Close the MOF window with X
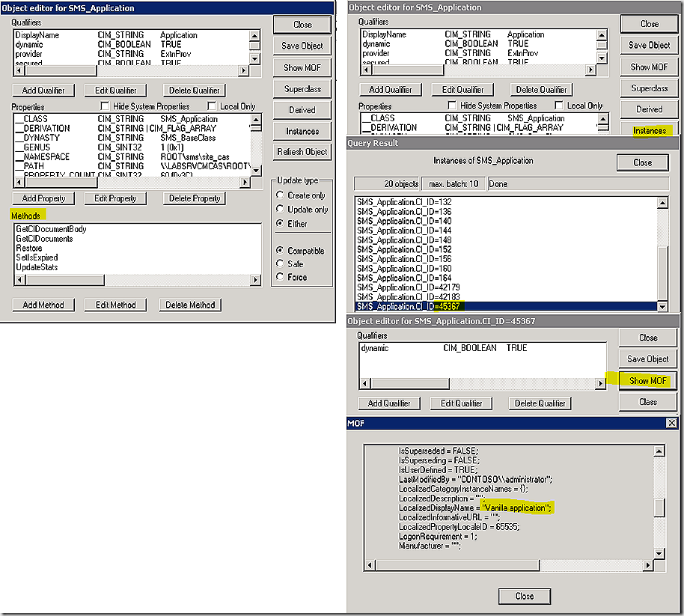The width and height of the screenshot is (684, 616). pos(672,423)
